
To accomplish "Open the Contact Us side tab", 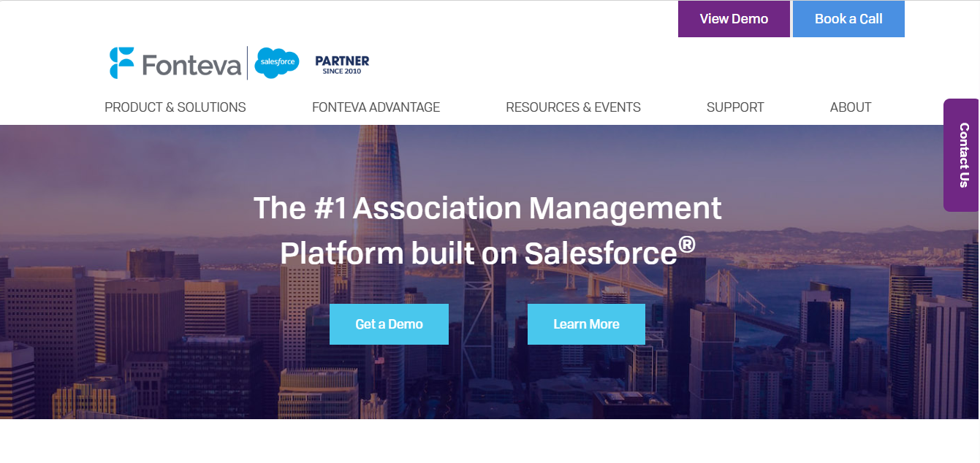I will 963,155.
